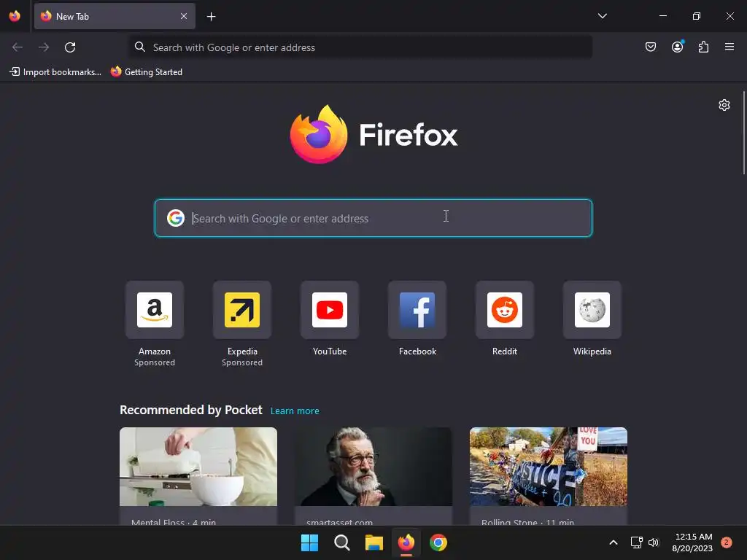Focus the central Google search box
Image resolution: width=747 pixels, height=560 pixels.
click(x=373, y=218)
